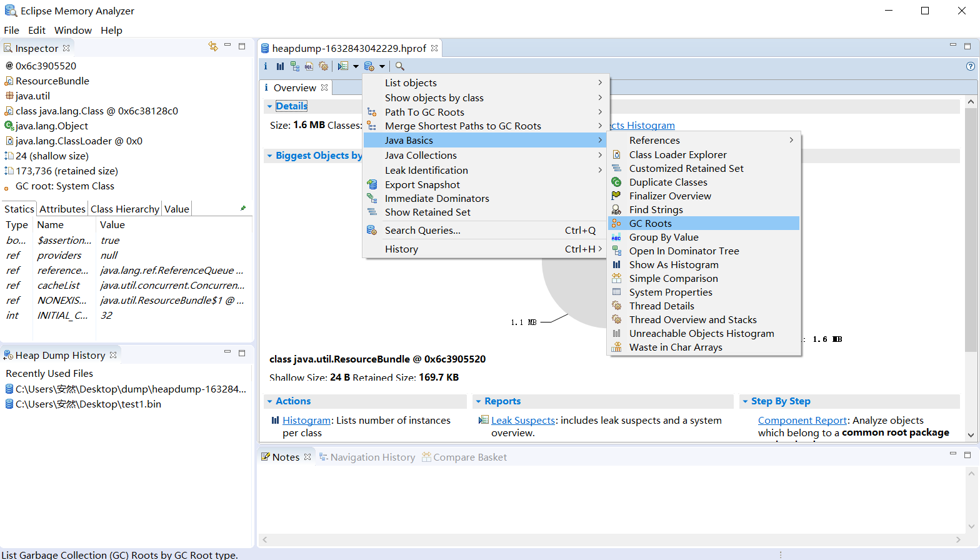Switch to the Attributes tab
This screenshot has height=560, width=980.
pyautogui.click(x=62, y=209)
